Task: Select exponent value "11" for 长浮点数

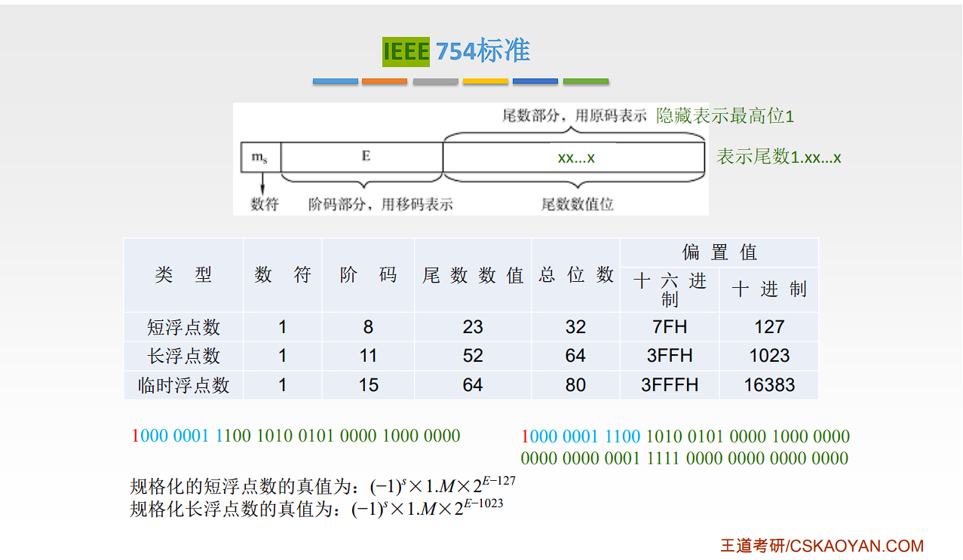Action: pyautogui.click(x=368, y=356)
